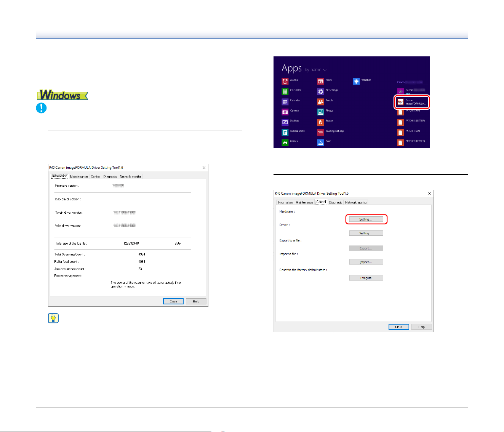The image size is (504, 432).
Task: Launch the Camera app icon
Action: pyautogui.click(x=285, y=112)
